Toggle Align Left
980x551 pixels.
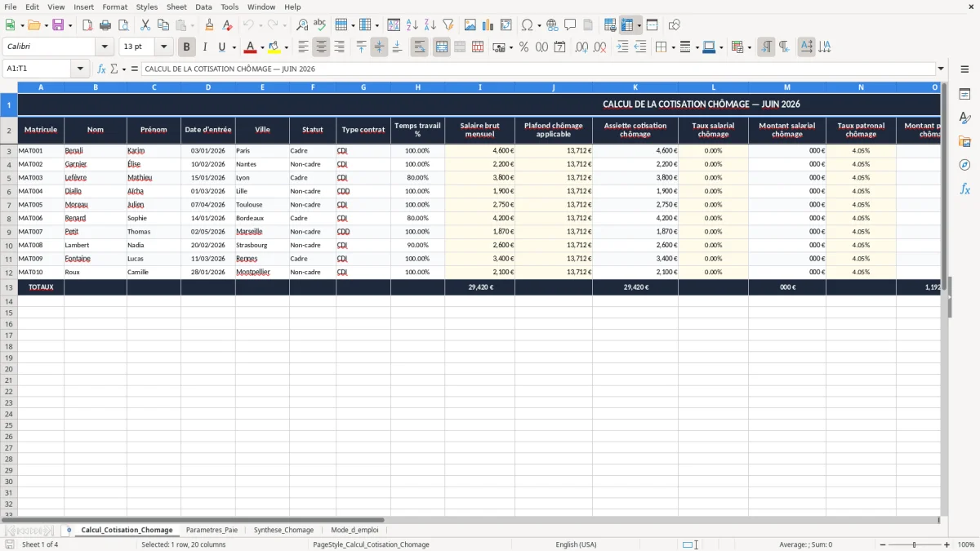click(303, 47)
